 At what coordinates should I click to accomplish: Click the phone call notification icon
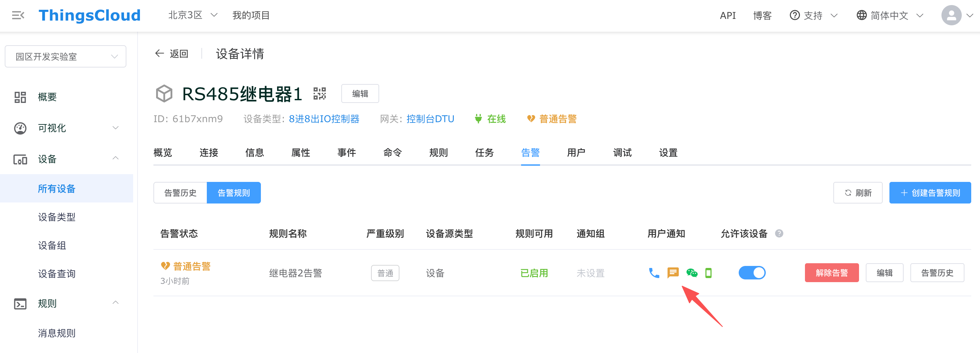654,273
